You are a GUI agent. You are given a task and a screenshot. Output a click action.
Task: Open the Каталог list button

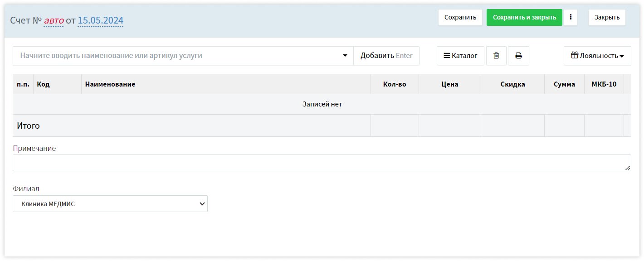tap(460, 56)
